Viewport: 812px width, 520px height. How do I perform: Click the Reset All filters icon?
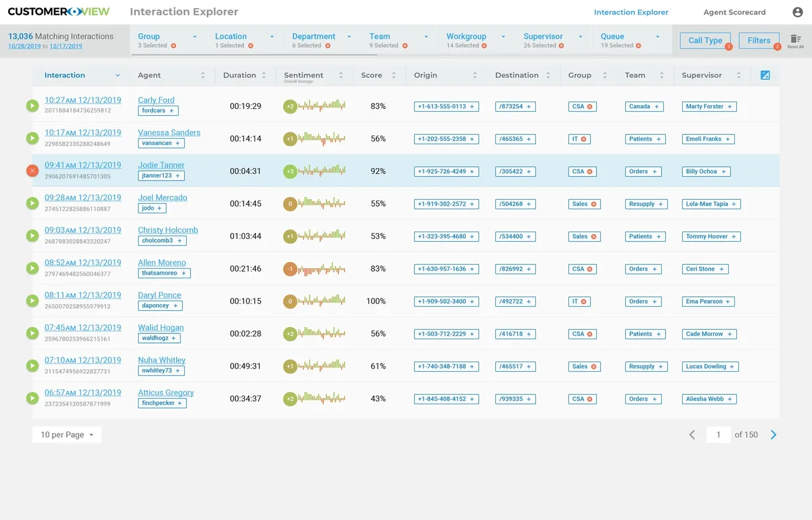pos(795,41)
